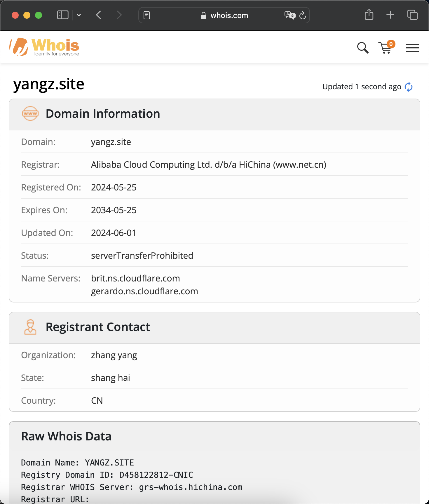Open the shopping cart

tap(386, 48)
